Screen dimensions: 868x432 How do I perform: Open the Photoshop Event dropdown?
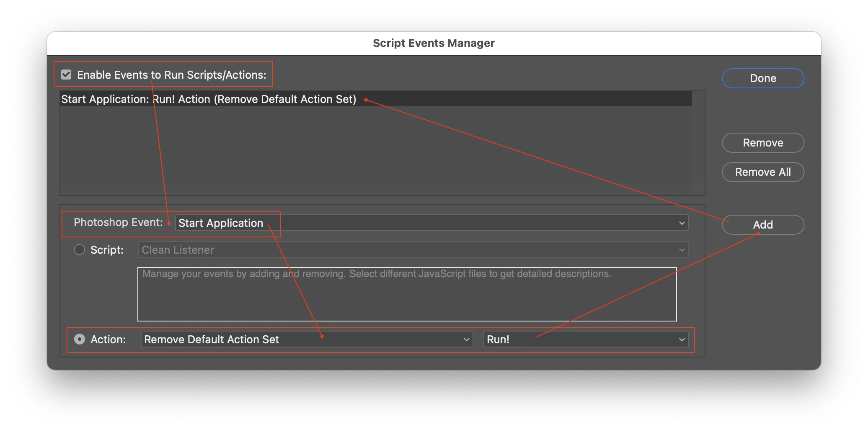click(431, 223)
